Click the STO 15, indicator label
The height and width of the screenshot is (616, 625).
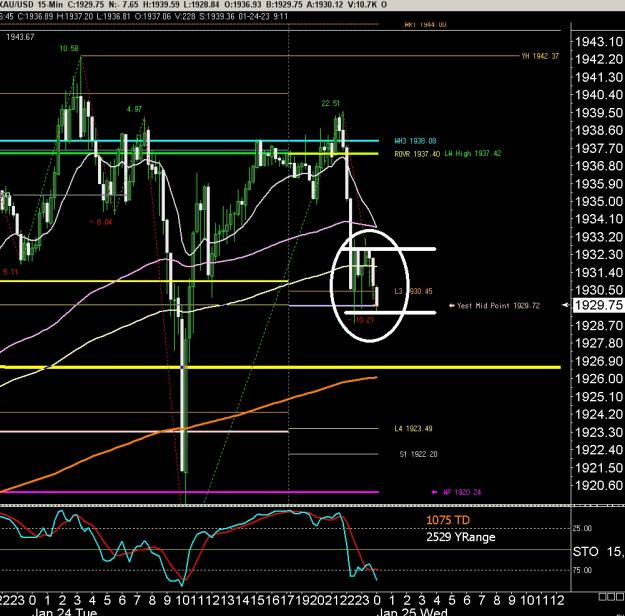pos(598,552)
